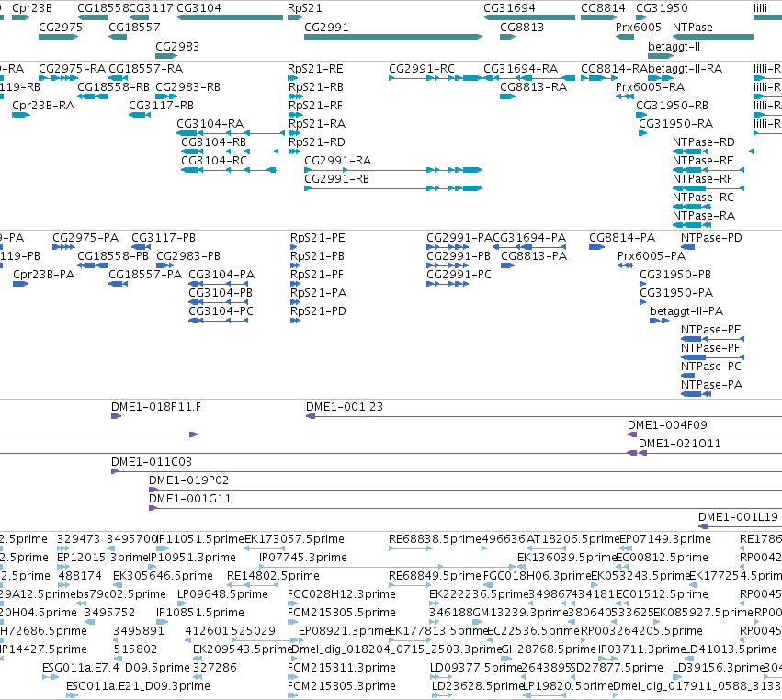Click protein CG18557-PA label
The width and height of the screenshot is (782, 700).
coord(145,275)
